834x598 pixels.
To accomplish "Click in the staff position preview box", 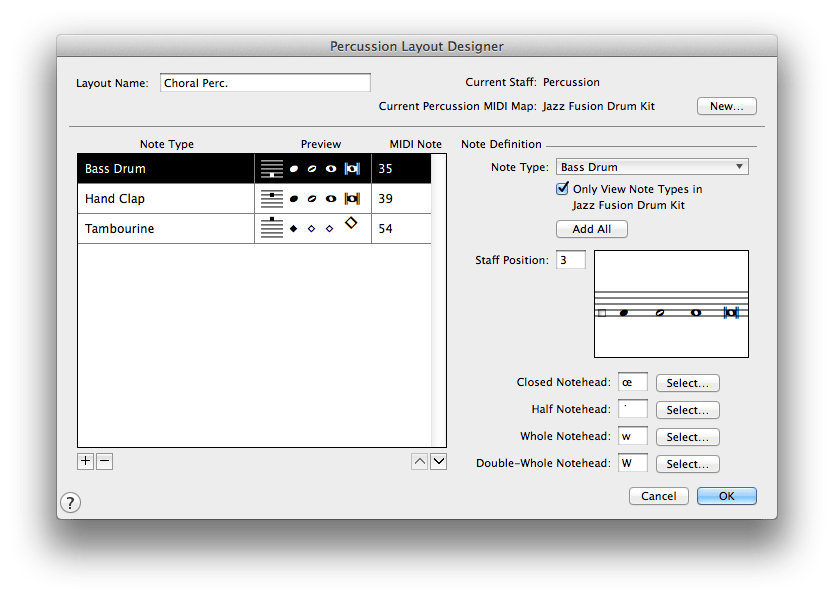I will 671,304.
